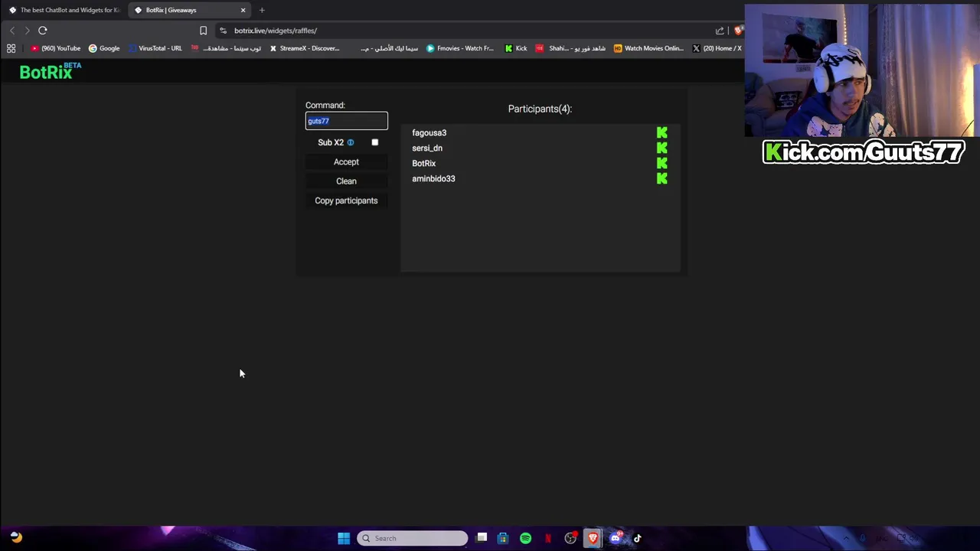Open Brave Shields icon
Image resolution: width=980 pixels, height=551 pixels.
coord(738,31)
